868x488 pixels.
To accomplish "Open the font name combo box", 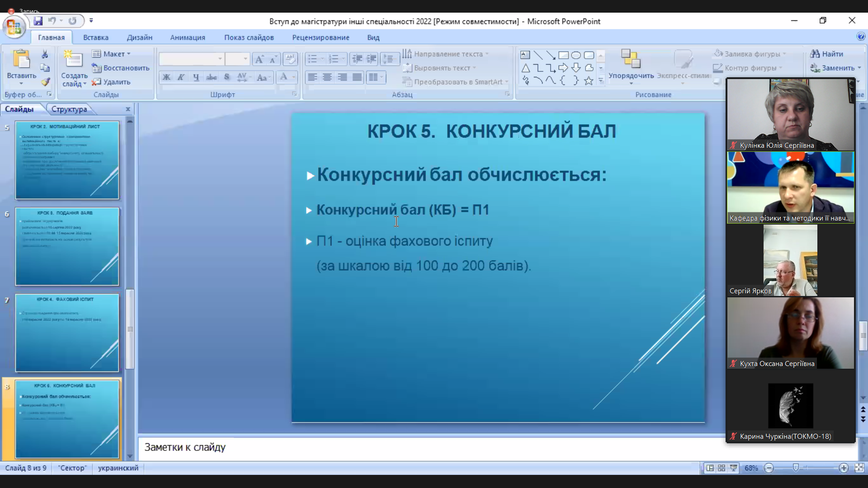I will [x=192, y=59].
